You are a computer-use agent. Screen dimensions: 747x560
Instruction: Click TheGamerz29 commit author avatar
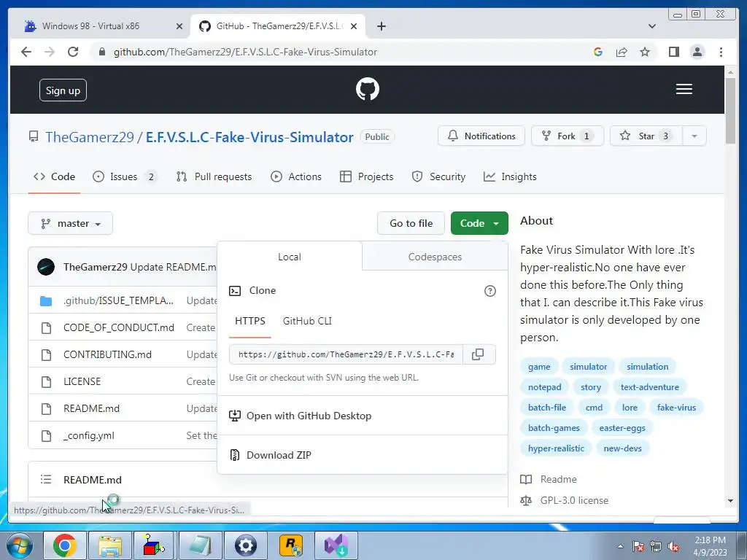pos(46,267)
